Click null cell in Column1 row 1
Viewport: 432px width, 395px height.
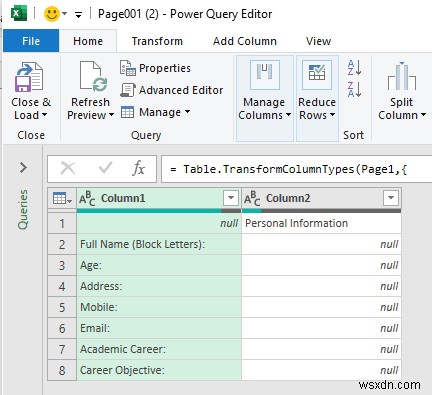tap(159, 223)
